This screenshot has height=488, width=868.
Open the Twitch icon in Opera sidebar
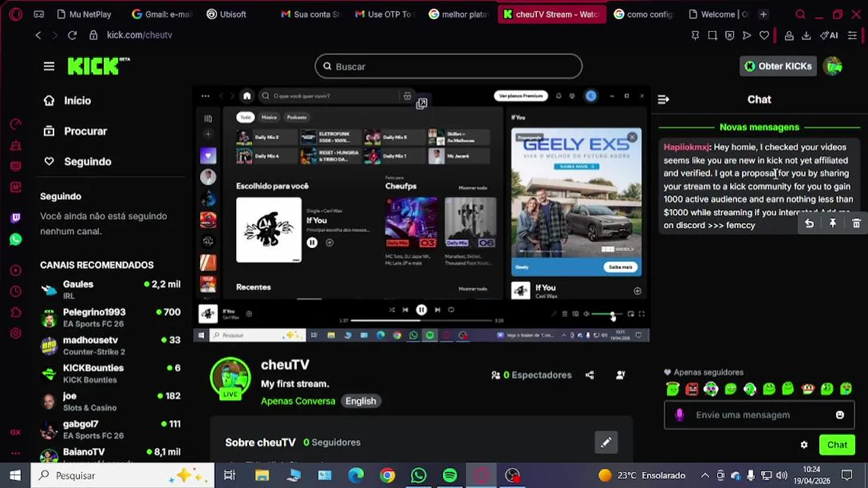click(16, 218)
